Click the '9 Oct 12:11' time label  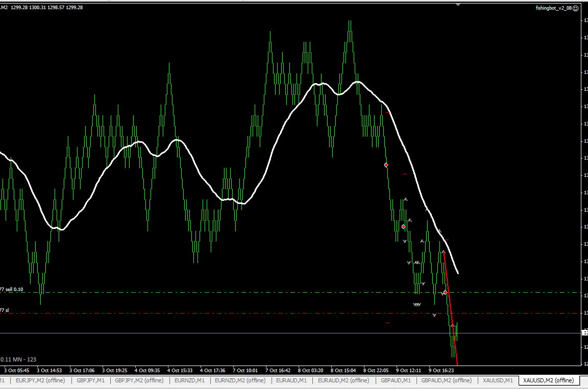click(x=408, y=370)
